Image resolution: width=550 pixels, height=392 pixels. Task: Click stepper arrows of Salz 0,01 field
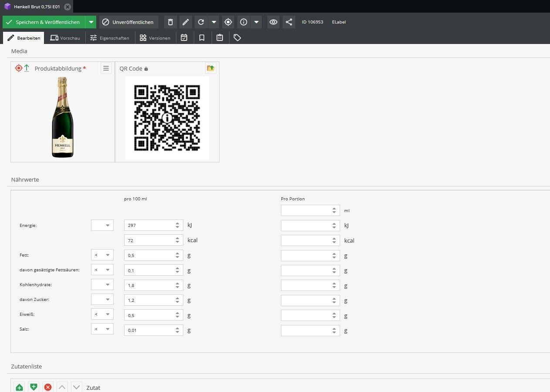177,330
